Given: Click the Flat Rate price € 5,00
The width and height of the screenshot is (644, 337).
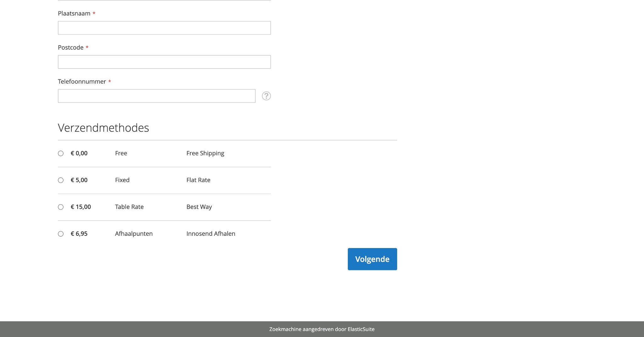Looking at the screenshot, I should point(79,180).
